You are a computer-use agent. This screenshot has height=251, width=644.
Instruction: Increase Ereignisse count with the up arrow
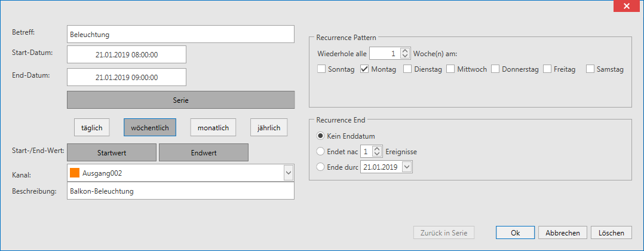tap(377, 149)
